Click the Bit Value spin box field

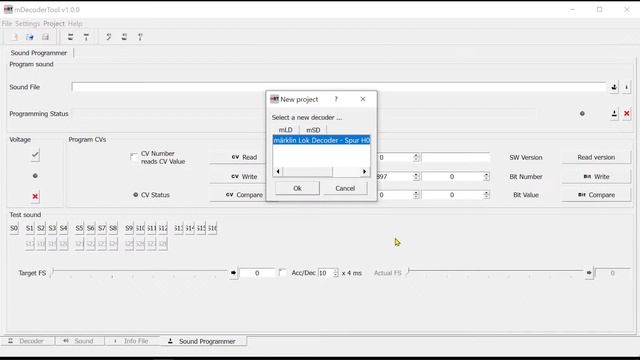coord(452,195)
